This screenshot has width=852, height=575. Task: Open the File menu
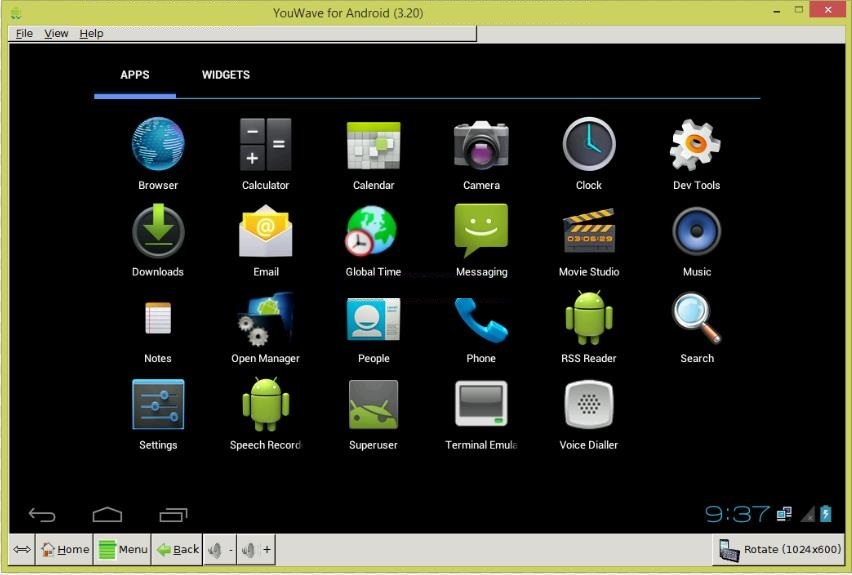(x=24, y=34)
